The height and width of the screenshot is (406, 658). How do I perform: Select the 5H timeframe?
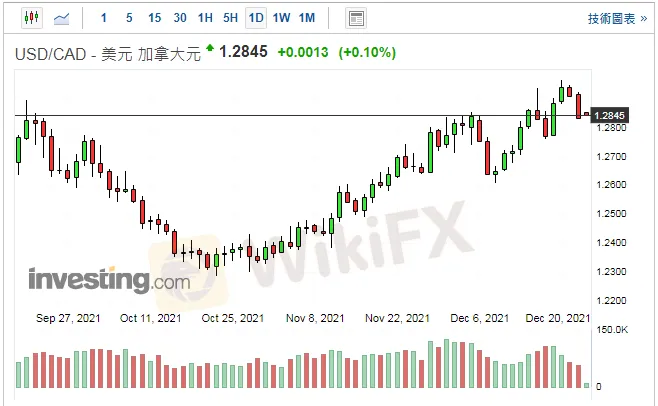(x=230, y=18)
